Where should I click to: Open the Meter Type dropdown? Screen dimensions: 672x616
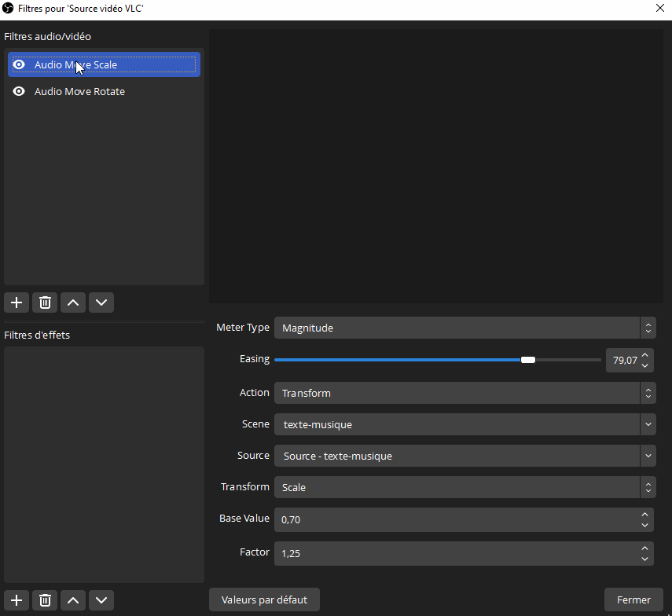point(464,328)
